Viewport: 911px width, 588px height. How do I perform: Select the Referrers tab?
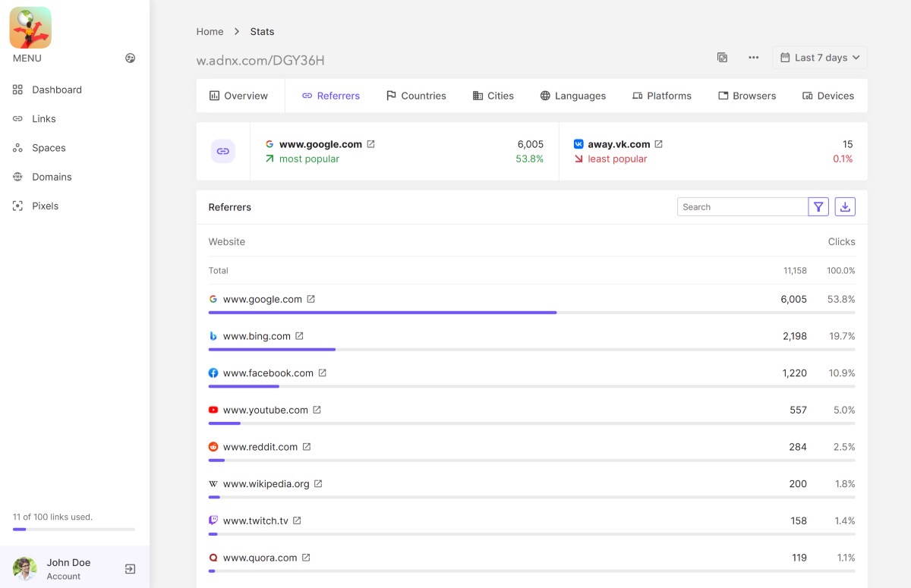[331, 96]
